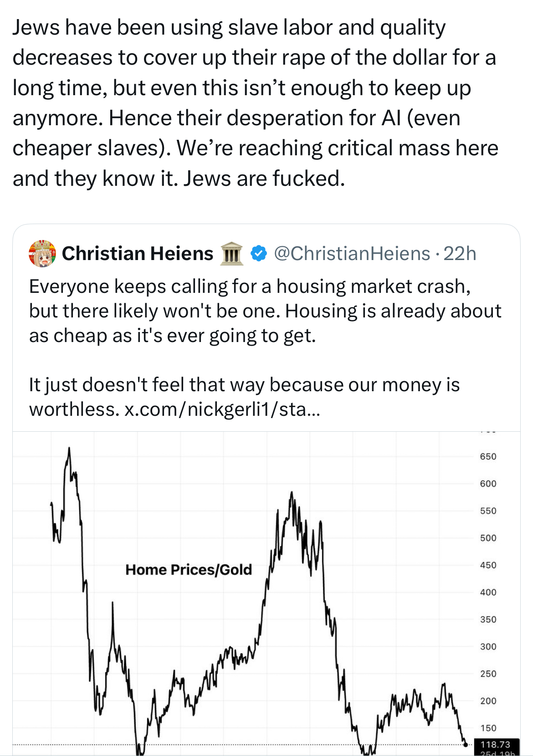Click the classical building emoji icon

231,254
